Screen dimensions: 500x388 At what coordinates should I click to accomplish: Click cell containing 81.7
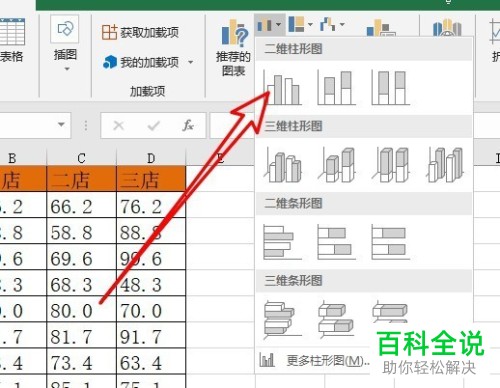[82, 335]
